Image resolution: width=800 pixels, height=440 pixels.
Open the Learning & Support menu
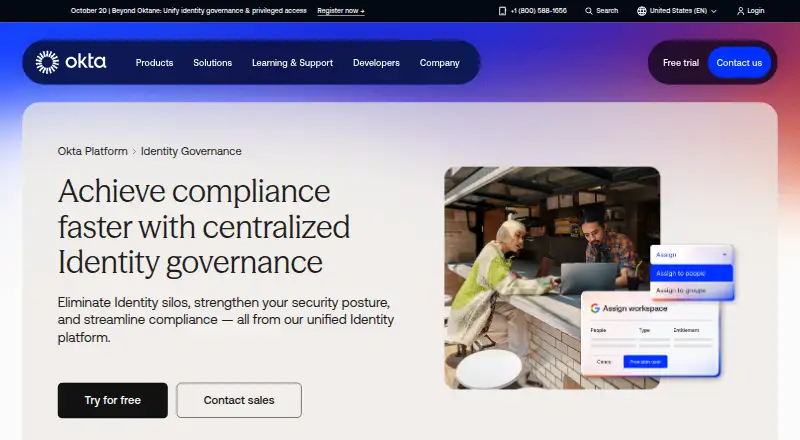click(292, 63)
